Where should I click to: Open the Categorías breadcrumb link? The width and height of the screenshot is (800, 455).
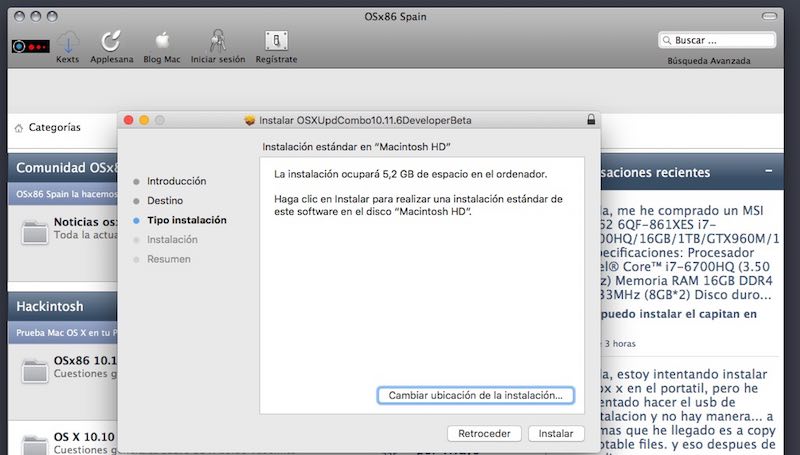(x=55, y=128)
